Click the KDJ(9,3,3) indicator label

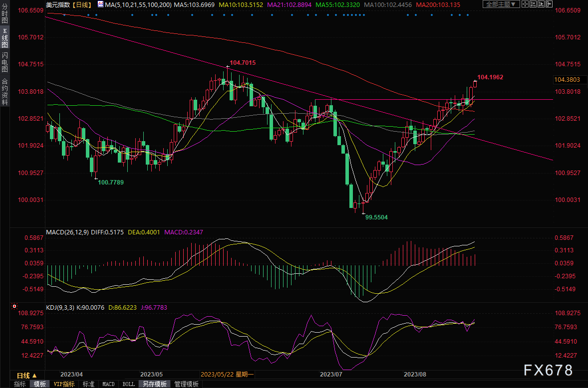point(60,308)
